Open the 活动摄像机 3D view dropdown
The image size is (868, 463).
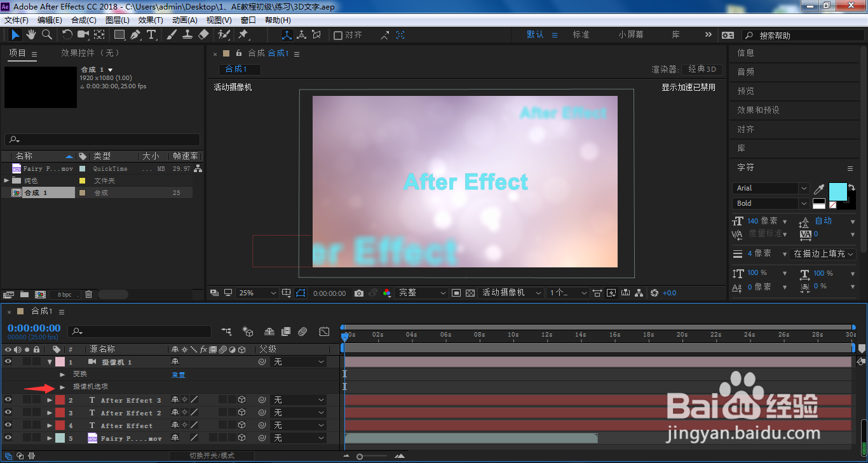[x=511, y=293]
